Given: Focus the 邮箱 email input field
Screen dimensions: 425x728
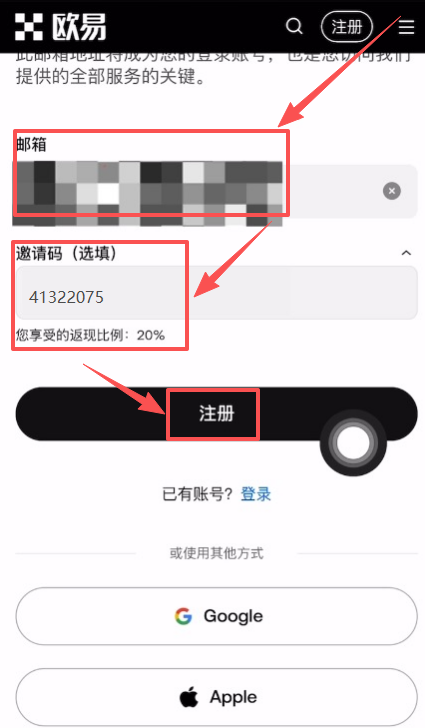Looking at the screenshot, I should pos(215,191).
